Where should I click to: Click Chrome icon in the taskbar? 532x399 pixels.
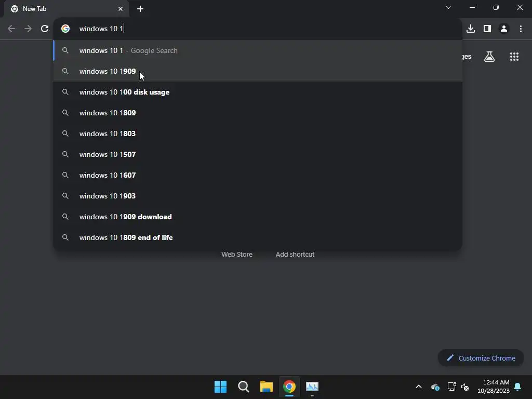[x=289, y=387]
